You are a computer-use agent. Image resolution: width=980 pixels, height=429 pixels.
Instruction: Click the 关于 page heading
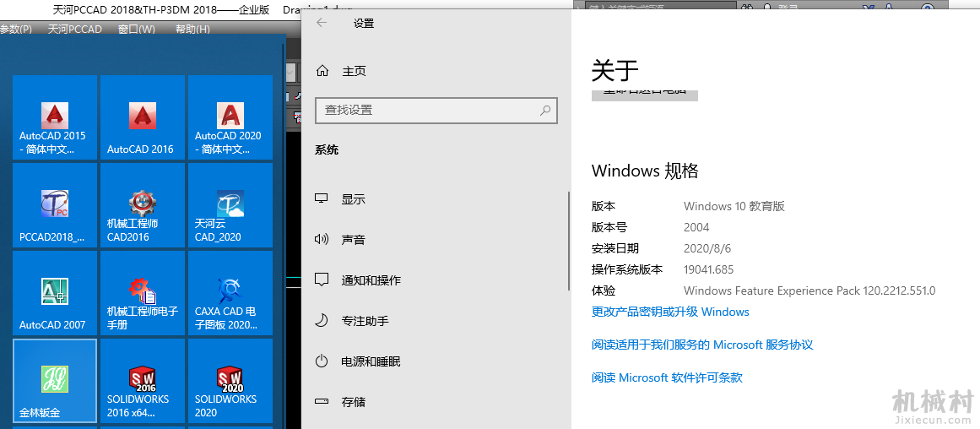[x=615, y=71]
